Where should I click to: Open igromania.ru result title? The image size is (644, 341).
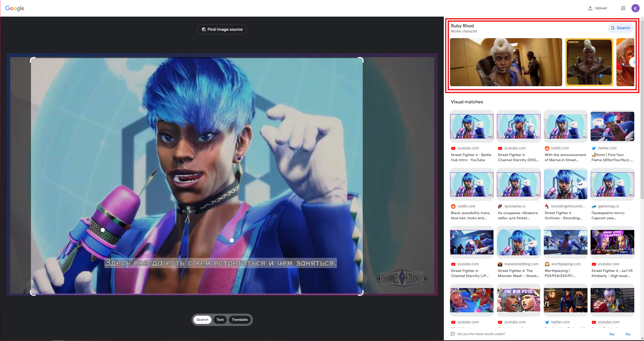pyautogui.click(x=518, y=215)
